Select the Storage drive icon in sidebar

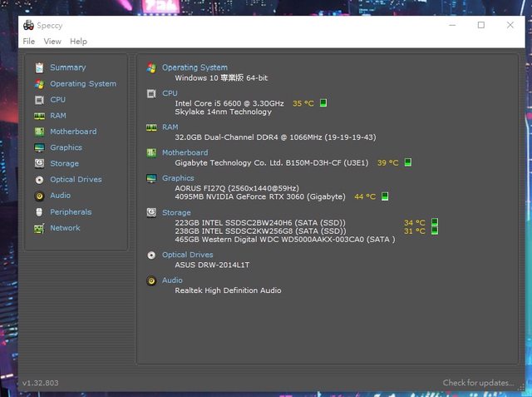coord(39,164)
